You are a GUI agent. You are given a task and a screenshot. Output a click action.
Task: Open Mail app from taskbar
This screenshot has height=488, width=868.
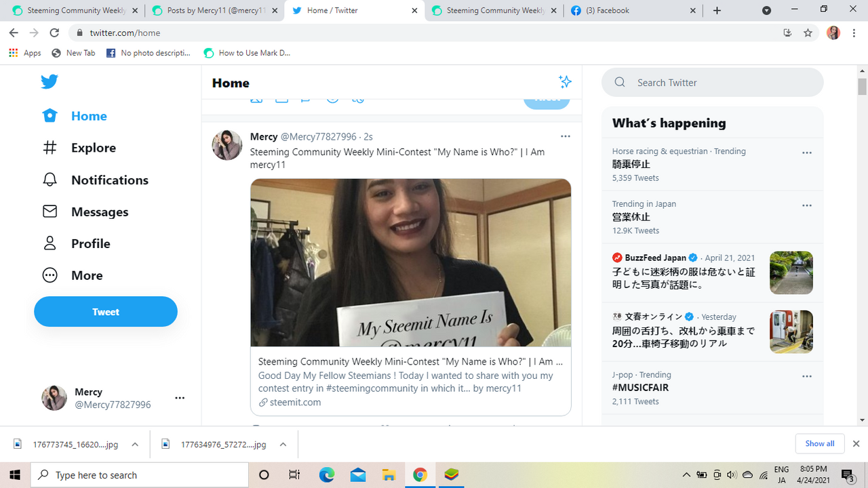[358, 475]
